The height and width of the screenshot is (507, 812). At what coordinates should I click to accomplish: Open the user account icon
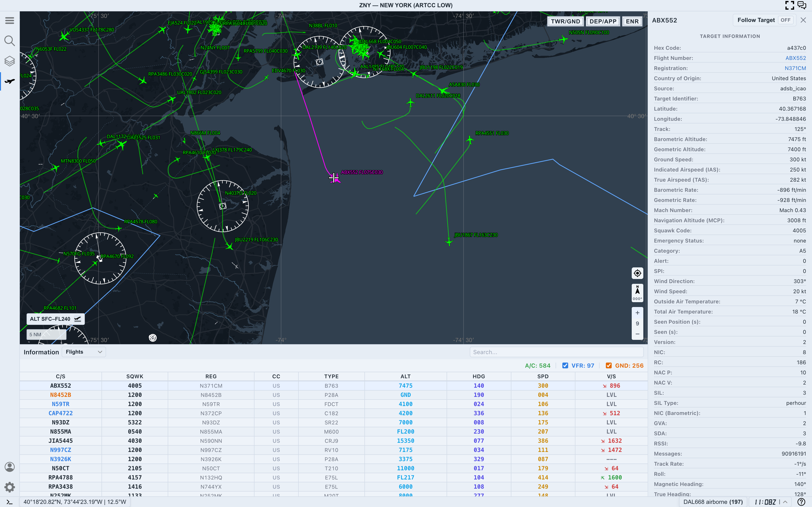[x=9, y=467]
